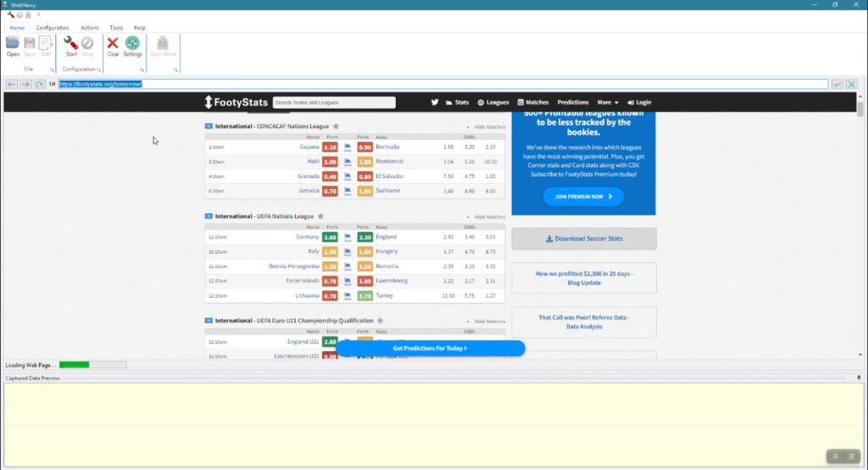
Task: Expand the More dropdown in site navigation
Action: pos(608,103)
